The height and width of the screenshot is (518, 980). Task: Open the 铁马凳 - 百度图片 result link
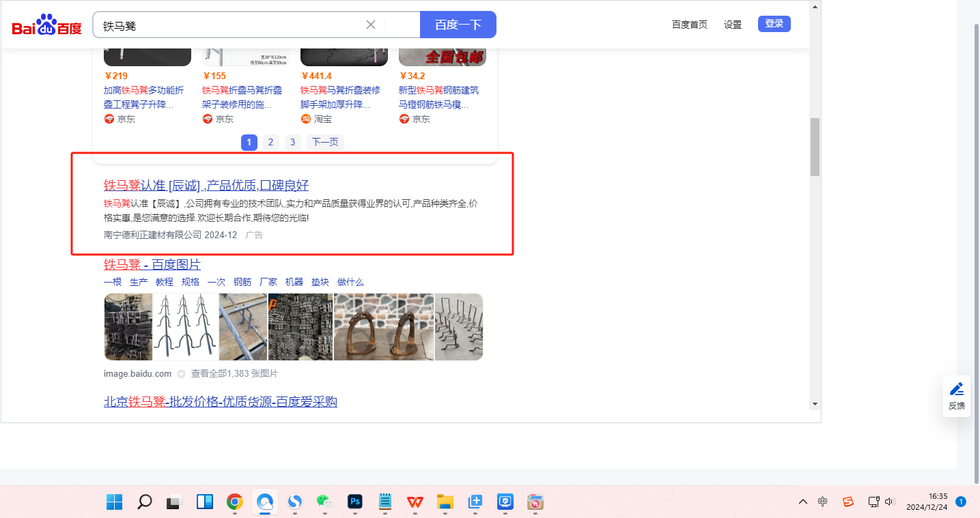pyautogui.click(x=152, y=264)
